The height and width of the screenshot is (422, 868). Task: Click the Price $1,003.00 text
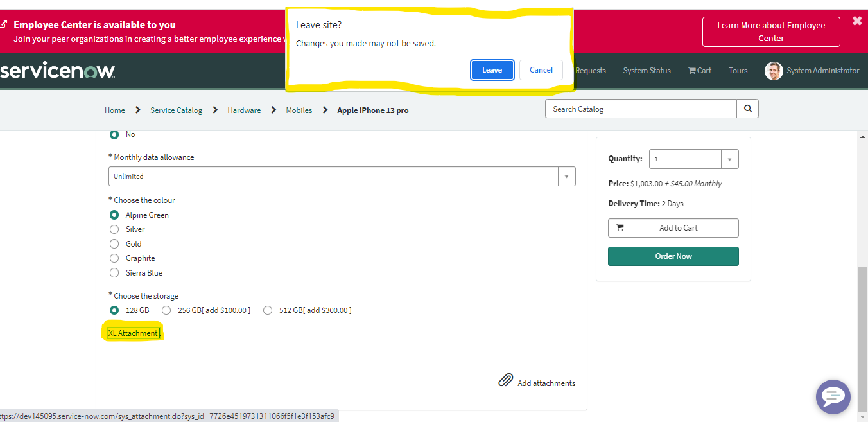(665, 184)
